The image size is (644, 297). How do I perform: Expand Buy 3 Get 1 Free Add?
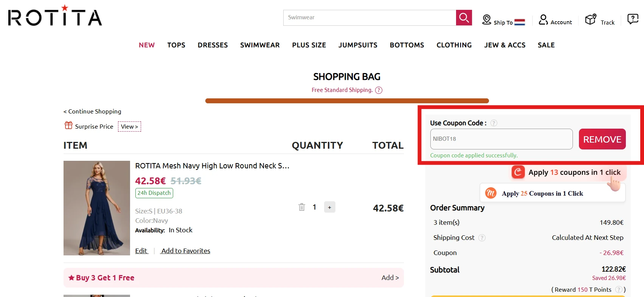click(390, 278)
